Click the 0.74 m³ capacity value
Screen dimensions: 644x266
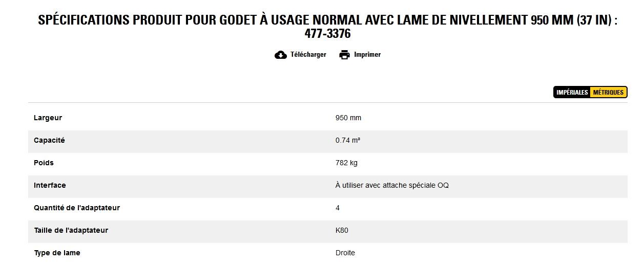tap(348, 140)
